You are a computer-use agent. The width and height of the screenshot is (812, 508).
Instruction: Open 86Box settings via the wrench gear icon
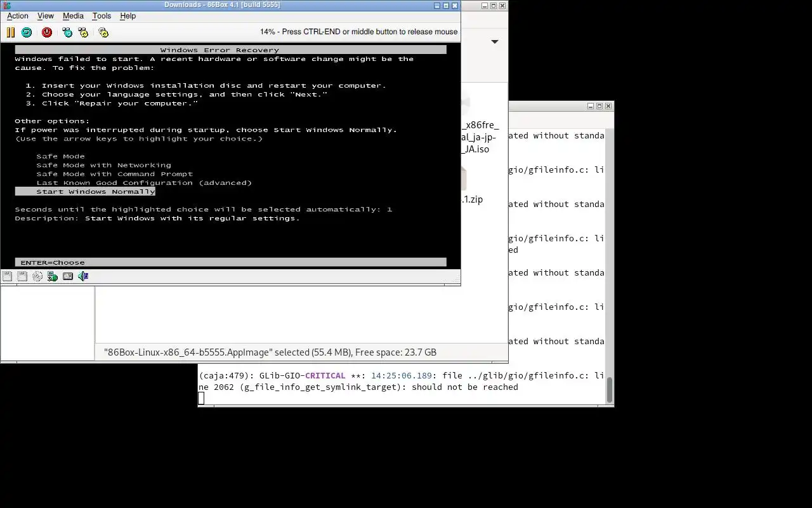(x=103, y=32)
